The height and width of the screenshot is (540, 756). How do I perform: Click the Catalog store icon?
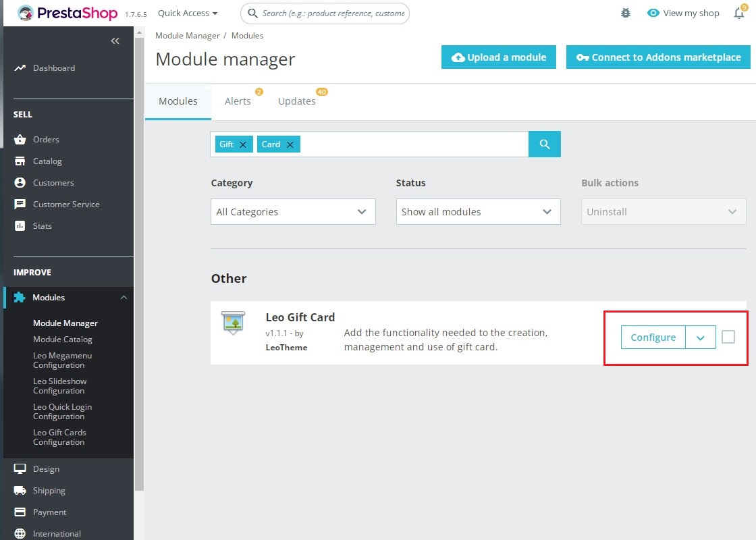(x=20, y=161)
